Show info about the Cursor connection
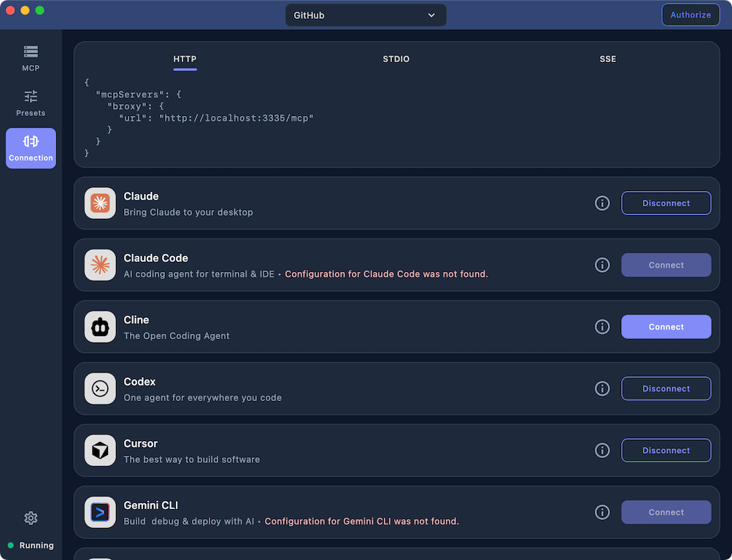The image size is (732, 560). point(602,450)
